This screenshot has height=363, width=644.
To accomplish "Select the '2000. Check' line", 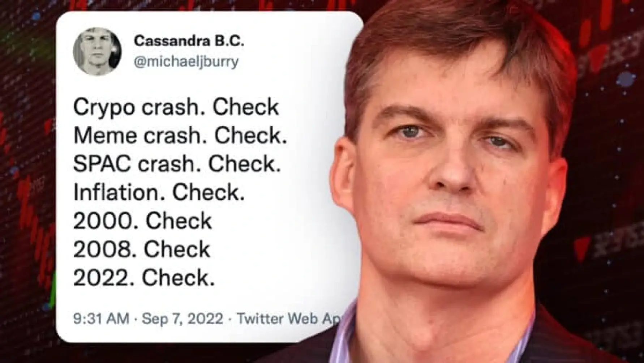I will [142, 221].
